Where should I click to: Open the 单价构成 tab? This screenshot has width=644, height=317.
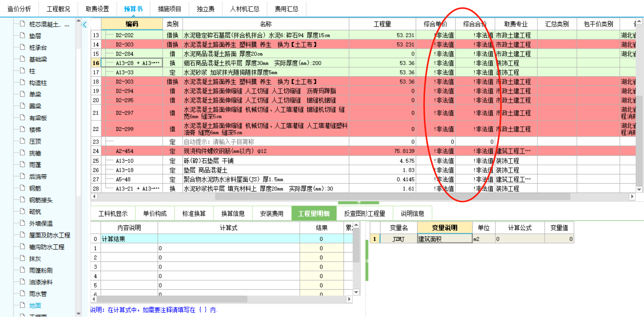(x=155, y=213)
